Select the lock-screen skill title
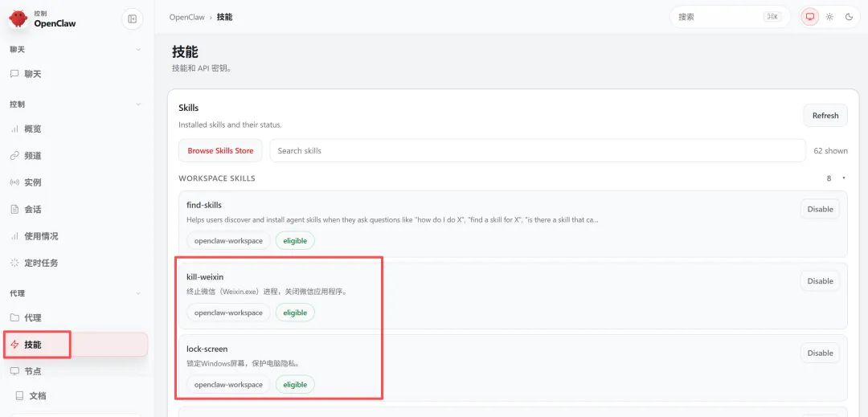The height and width of the screenshot is (417, 868). coord(207,349)
